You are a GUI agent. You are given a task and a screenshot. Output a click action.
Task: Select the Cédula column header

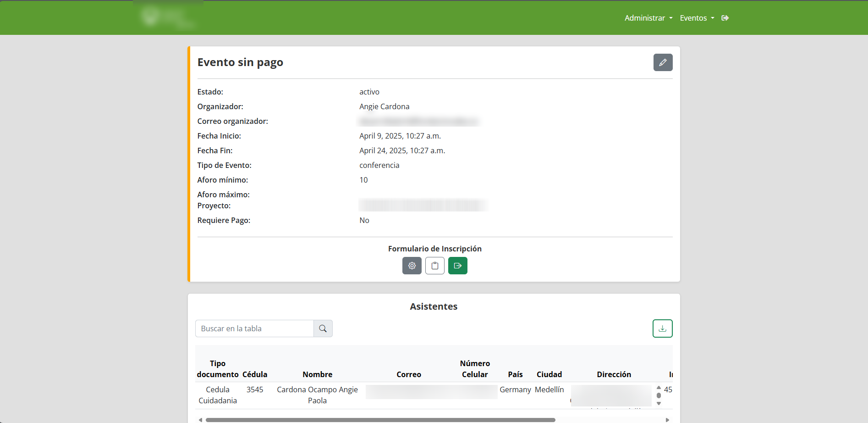254,374
